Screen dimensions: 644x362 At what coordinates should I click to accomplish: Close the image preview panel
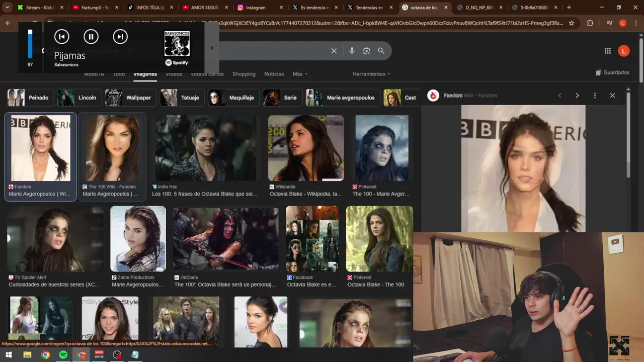[612, 96]
